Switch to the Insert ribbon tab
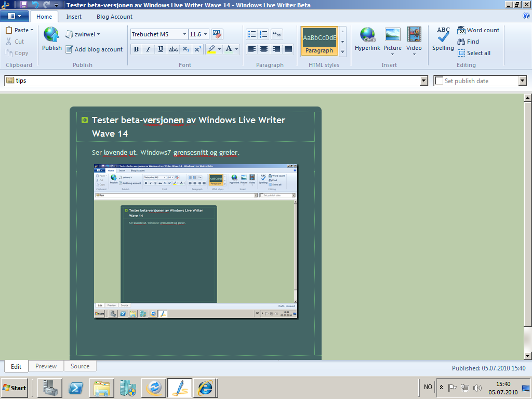The image size is (532, 399). pos(74,17)
